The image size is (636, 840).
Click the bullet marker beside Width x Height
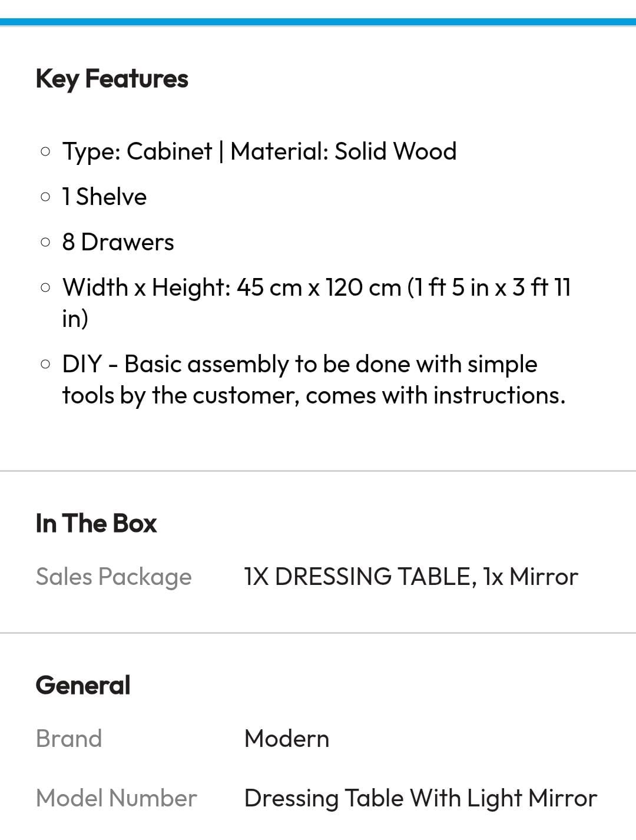(x=45, y=287)
